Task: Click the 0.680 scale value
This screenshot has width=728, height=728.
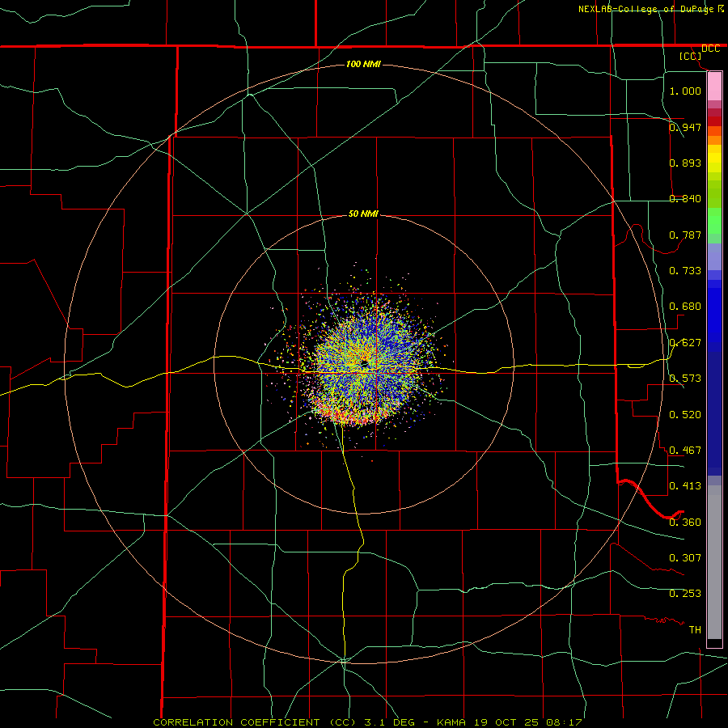Action: [x=685, y=306]
